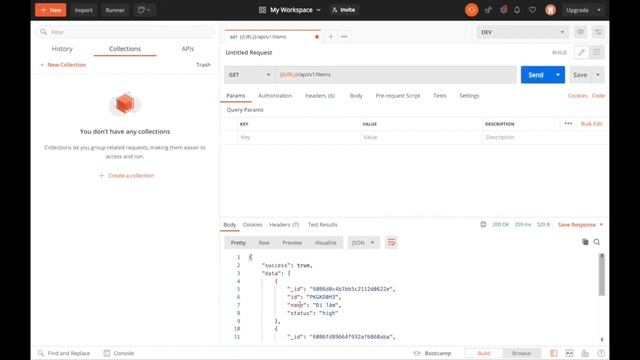Open the help question mark icon
The image size is (640, 360).
[x=601, y=353]
